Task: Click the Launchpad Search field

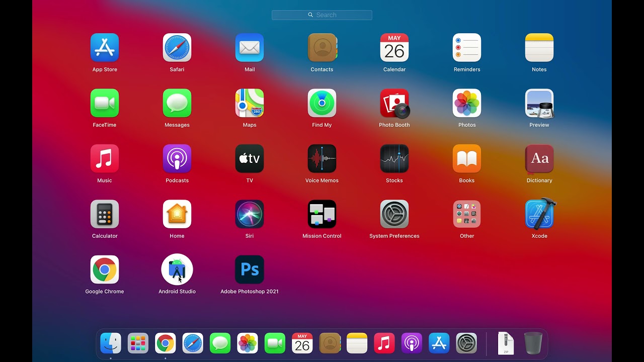Action: point(322,15)
